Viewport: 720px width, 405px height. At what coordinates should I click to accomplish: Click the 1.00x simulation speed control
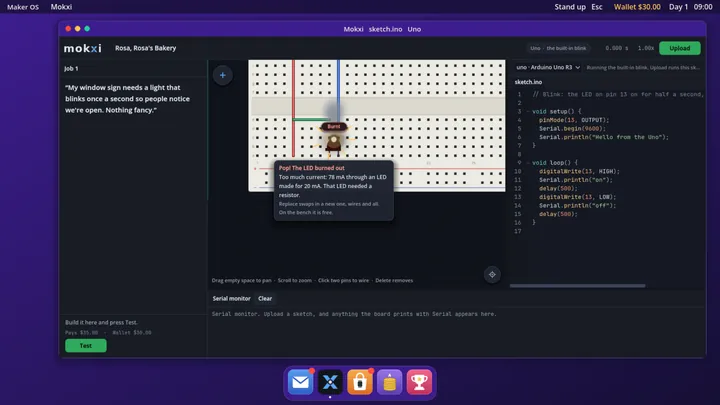[x=646, y=48]
